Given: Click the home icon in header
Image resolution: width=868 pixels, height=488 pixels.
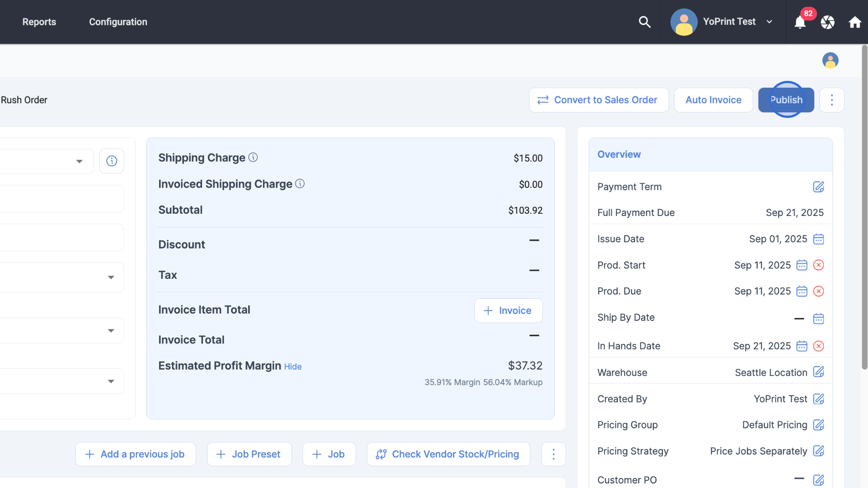Looking at the screenshot, I should 854,22.
